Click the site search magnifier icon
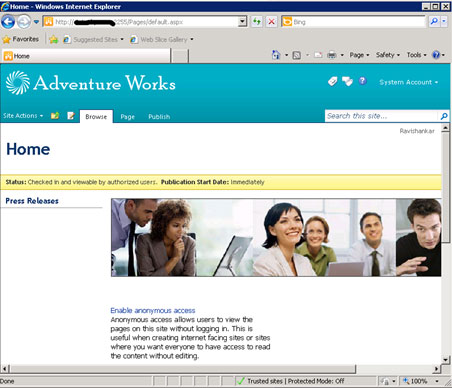 point(444,116)
